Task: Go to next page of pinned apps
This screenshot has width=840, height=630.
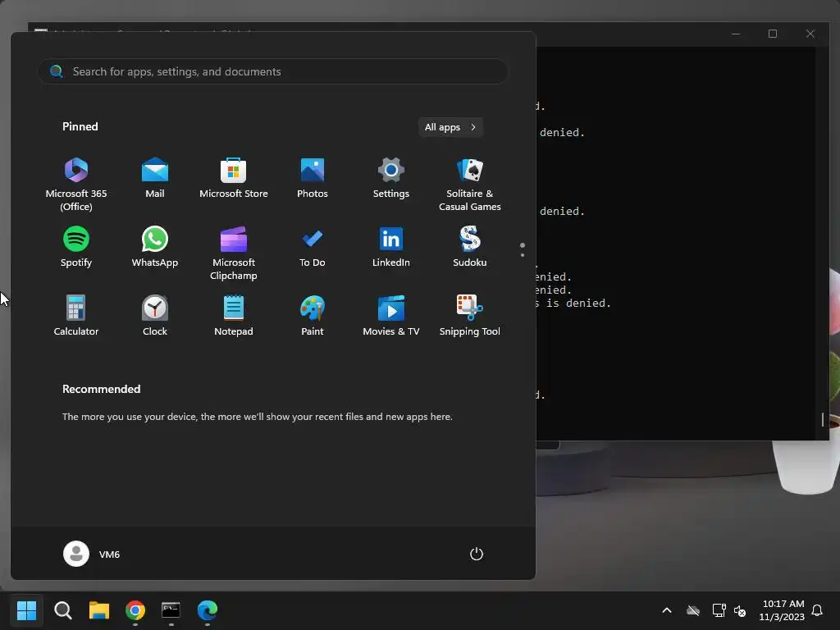Action: (523, 254)
